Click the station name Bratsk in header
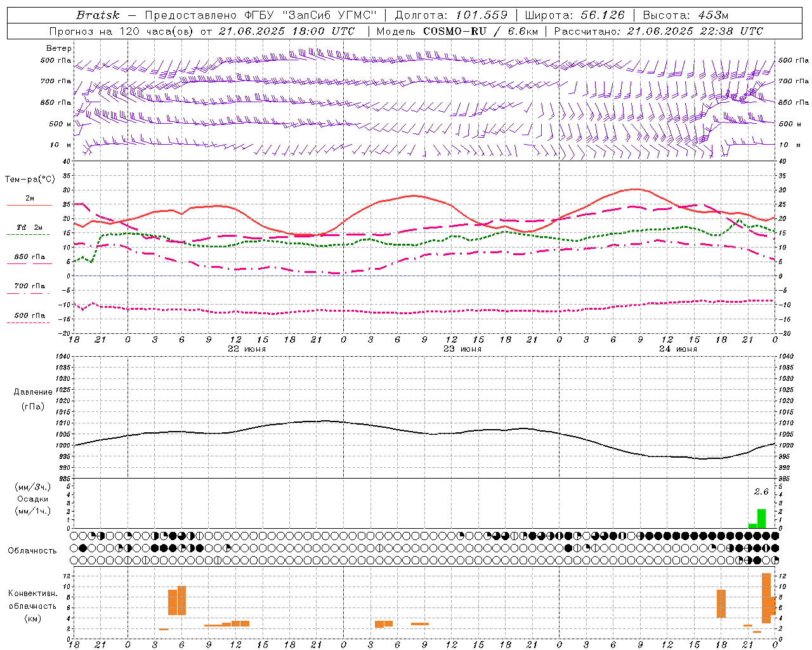The width and height of the screenshot is (812, 650). point(98,15)
